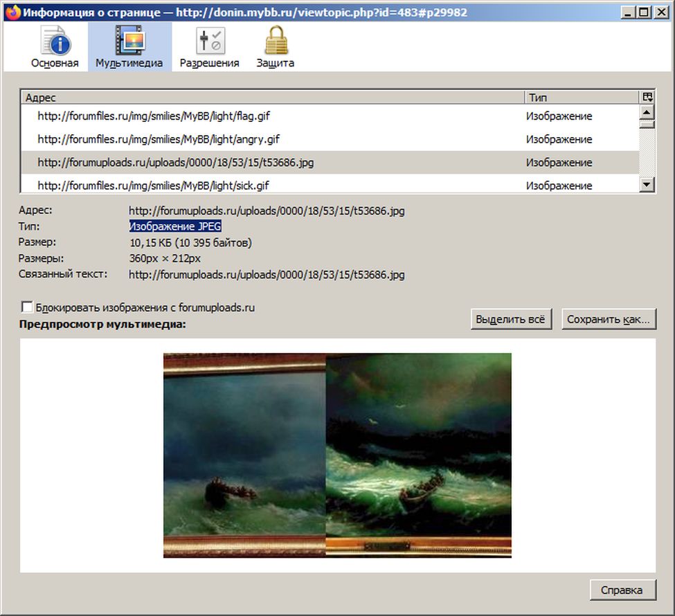Open the Разрешения tab

click(x=210, y=47)
